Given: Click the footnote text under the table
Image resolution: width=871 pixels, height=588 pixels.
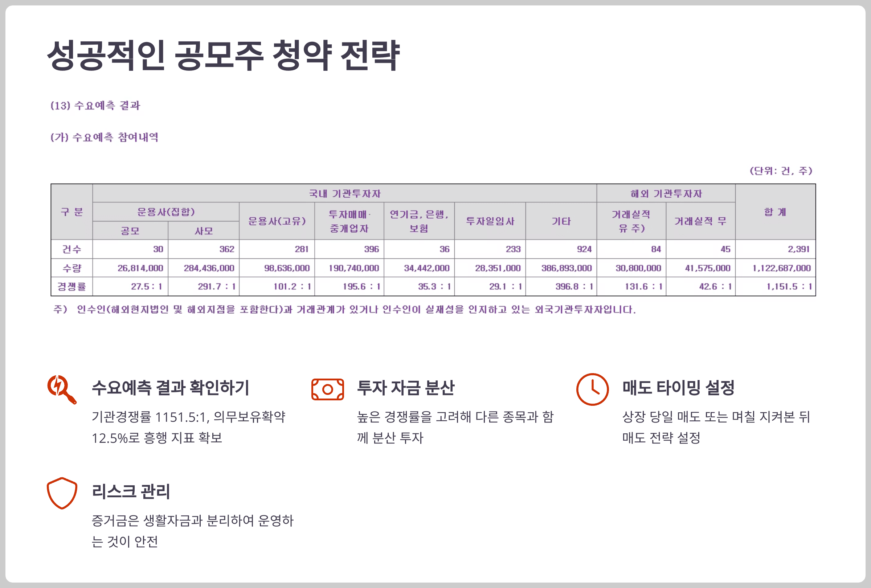Looking at the screenshot, I should pos(344,310).
